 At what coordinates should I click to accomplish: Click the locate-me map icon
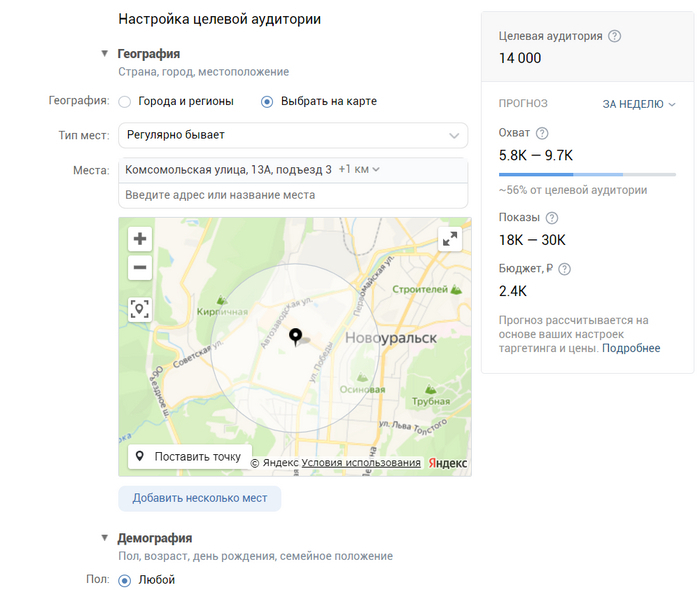point(140,310)
